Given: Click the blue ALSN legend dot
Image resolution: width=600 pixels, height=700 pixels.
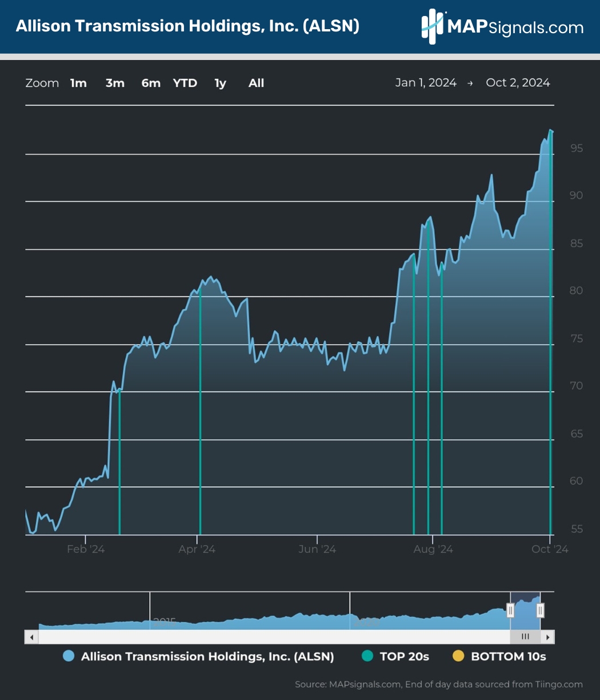Looking at the screenshot, I should tap(69, 657).
